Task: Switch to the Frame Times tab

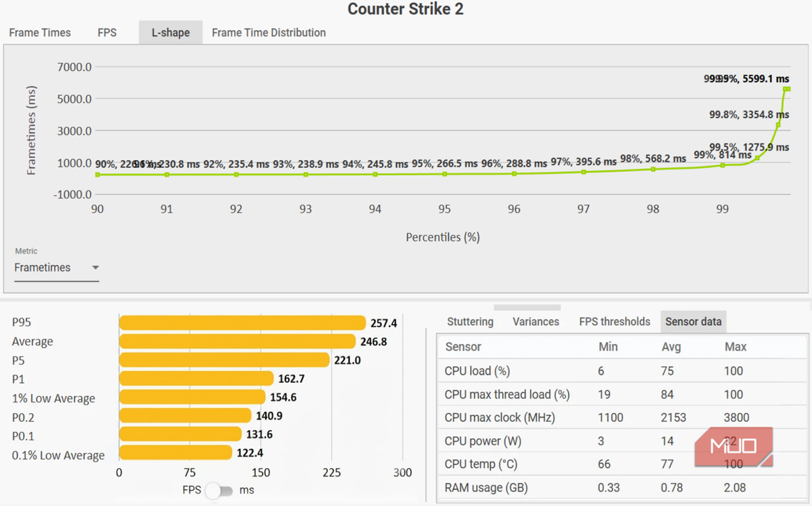Action: coord(40,33)
